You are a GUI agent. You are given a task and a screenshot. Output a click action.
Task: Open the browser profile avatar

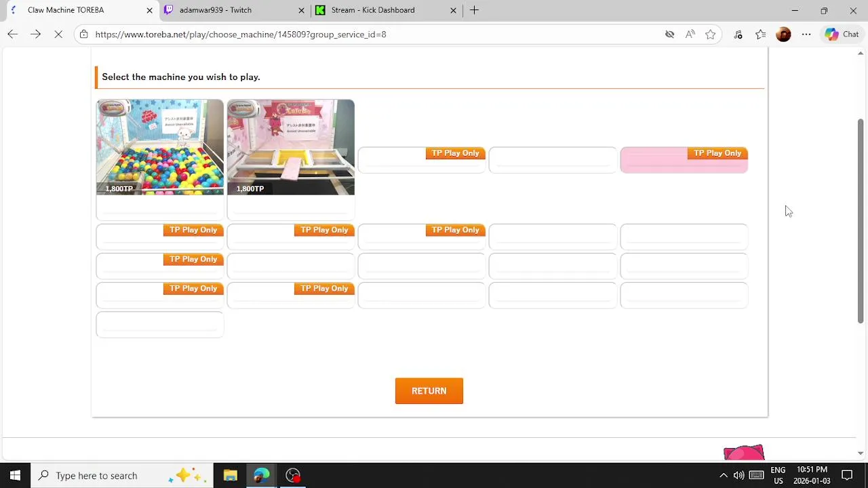coord(783,34)
